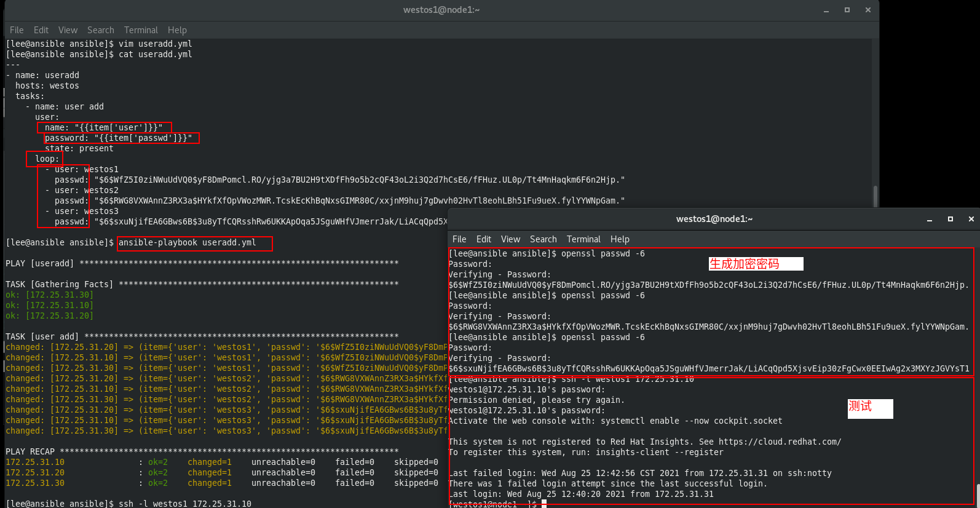This screenshot has width=980, height=508.
Task: Open File menu in back terminal window
Action: pyautogui.click(x=17, y=30)
